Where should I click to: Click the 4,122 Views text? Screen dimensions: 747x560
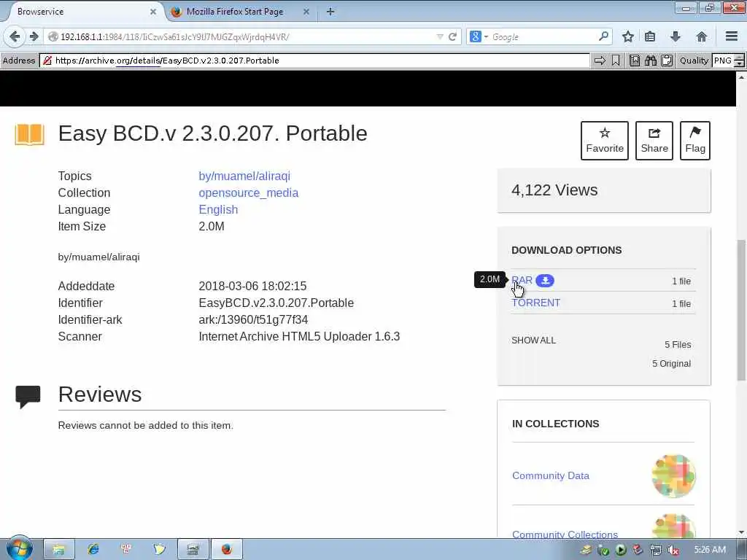tap(554, 190)
